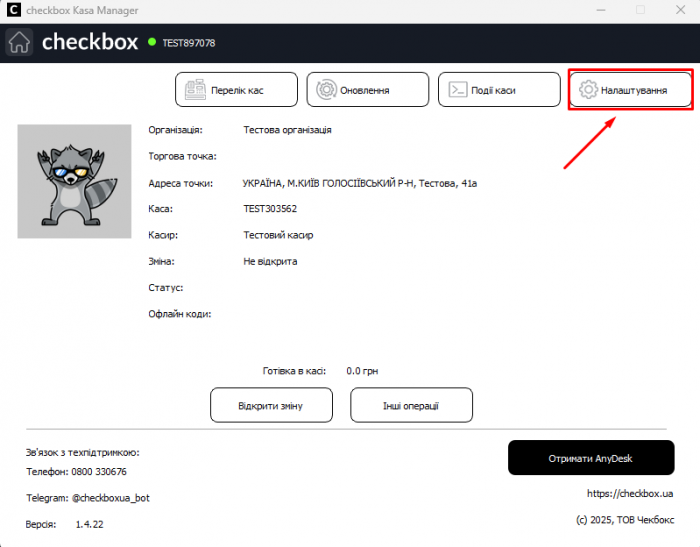Screen dimensions: 700x547
Task: Open Налаштування via the gear icon
Action: 588,90
